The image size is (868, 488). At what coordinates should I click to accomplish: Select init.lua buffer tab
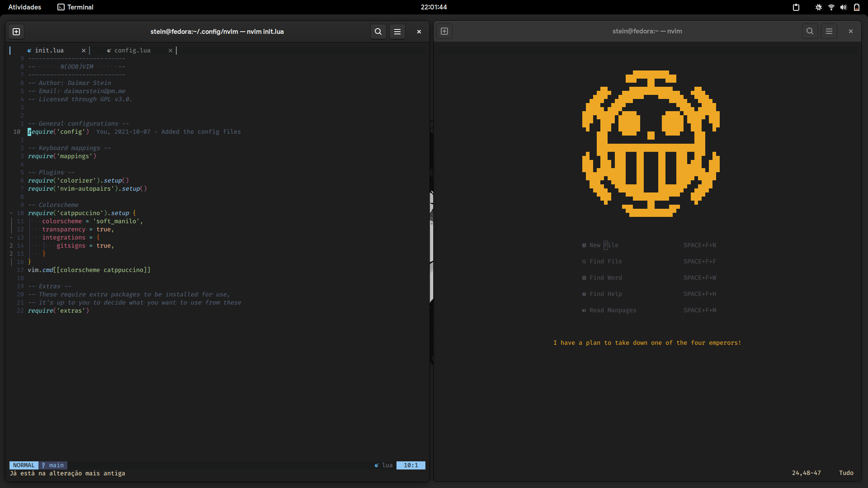point(49,51)
